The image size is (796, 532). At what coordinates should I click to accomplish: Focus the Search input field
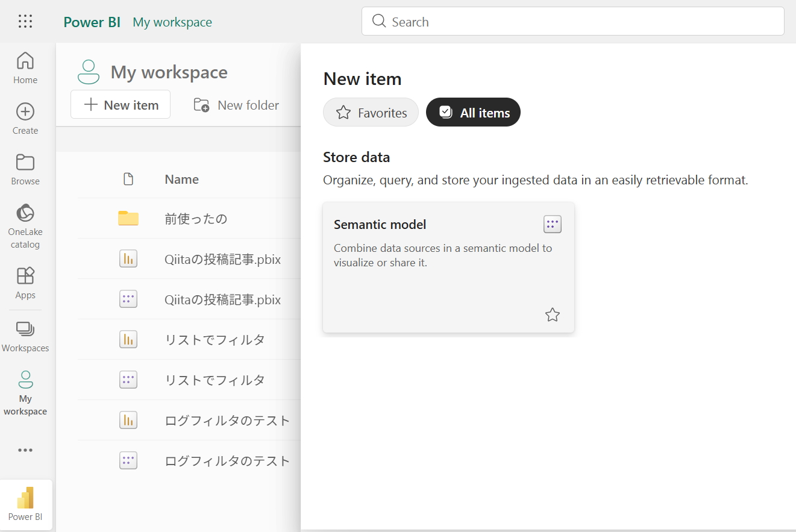click(573, 21)
